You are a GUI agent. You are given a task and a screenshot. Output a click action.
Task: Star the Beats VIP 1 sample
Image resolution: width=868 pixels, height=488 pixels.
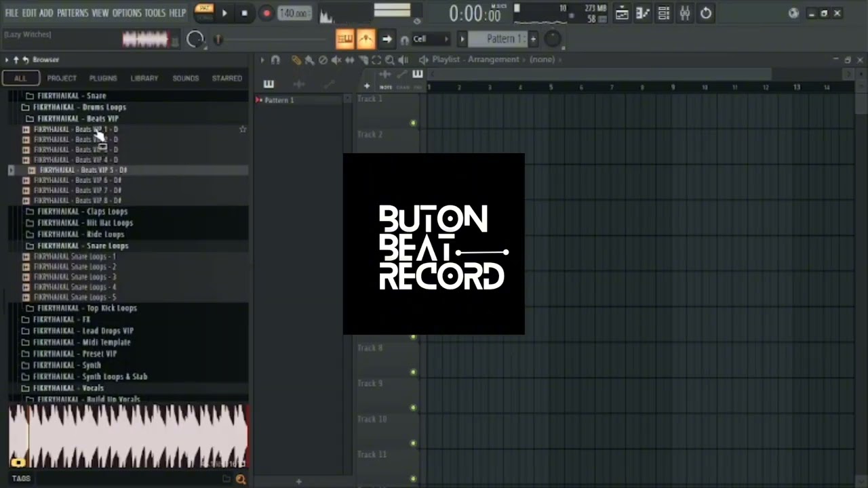click(x=243, y=129)
